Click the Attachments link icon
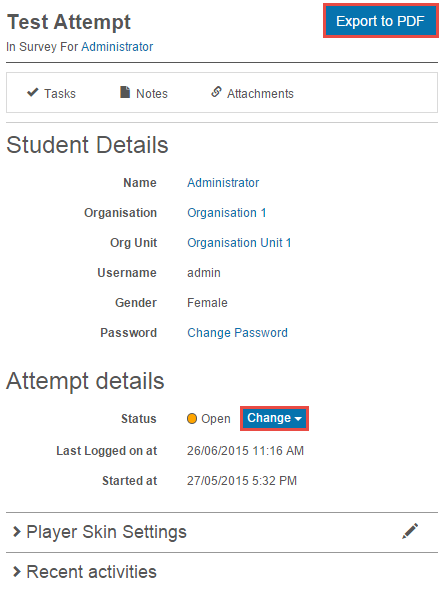Screen dimensions: 446x590 pyautogui.click(x=216, y=91)
